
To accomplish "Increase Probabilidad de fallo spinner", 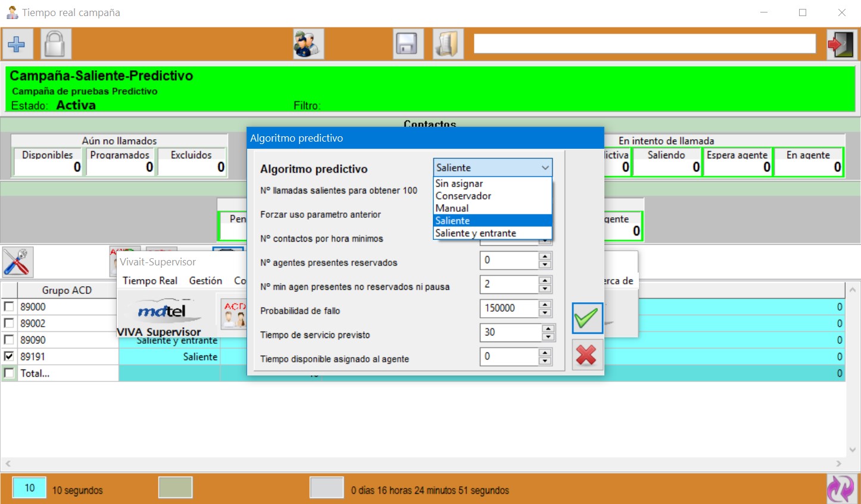I will point(545,304).
